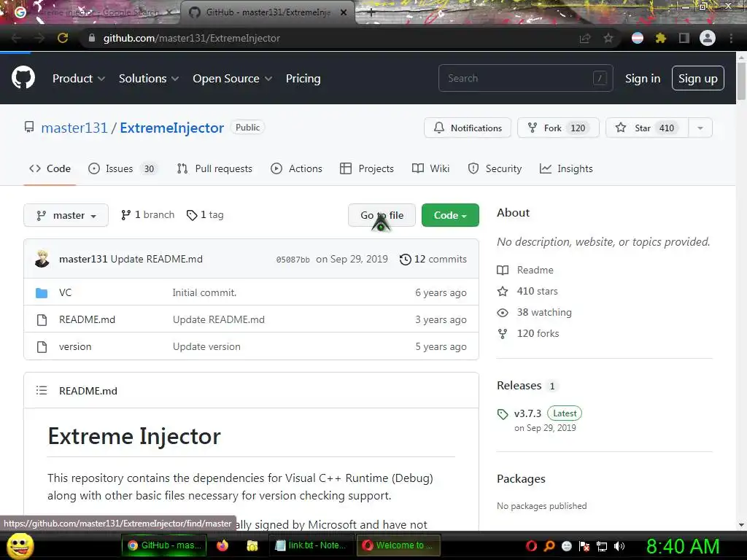Image resolution: width=747 pixels, height=560 pixels.
Task: Open the Pull requests tab
Action: pyautogui.click(x=214, y=168)
